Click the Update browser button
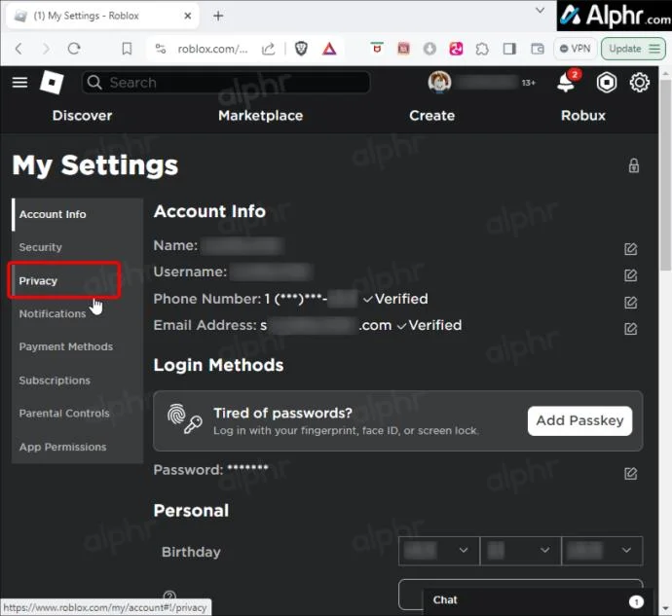The height and width of the screenshot is (616, 672). (x=633, y=49)
